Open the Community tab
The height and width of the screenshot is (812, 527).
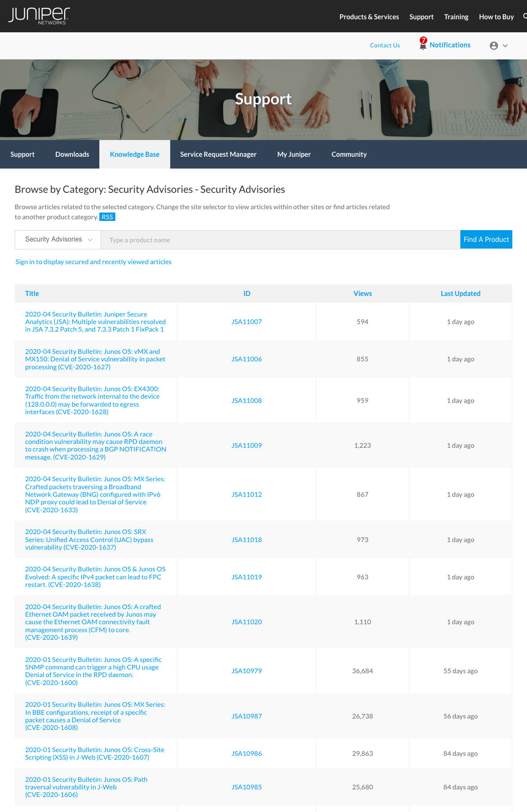349,154
